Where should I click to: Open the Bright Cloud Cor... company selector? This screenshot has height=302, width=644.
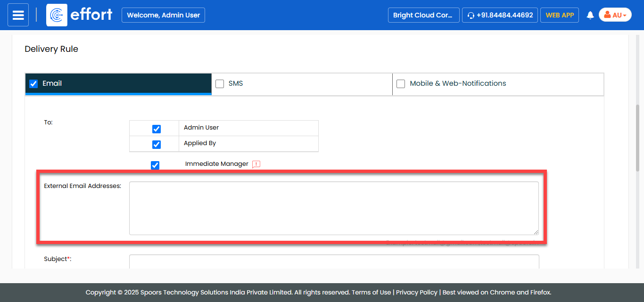(423, 15)
